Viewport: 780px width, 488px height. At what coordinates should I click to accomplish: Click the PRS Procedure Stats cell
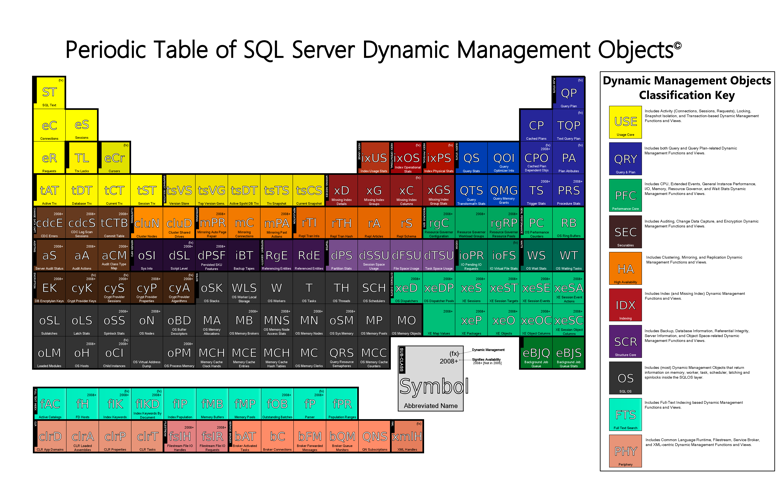569,191
